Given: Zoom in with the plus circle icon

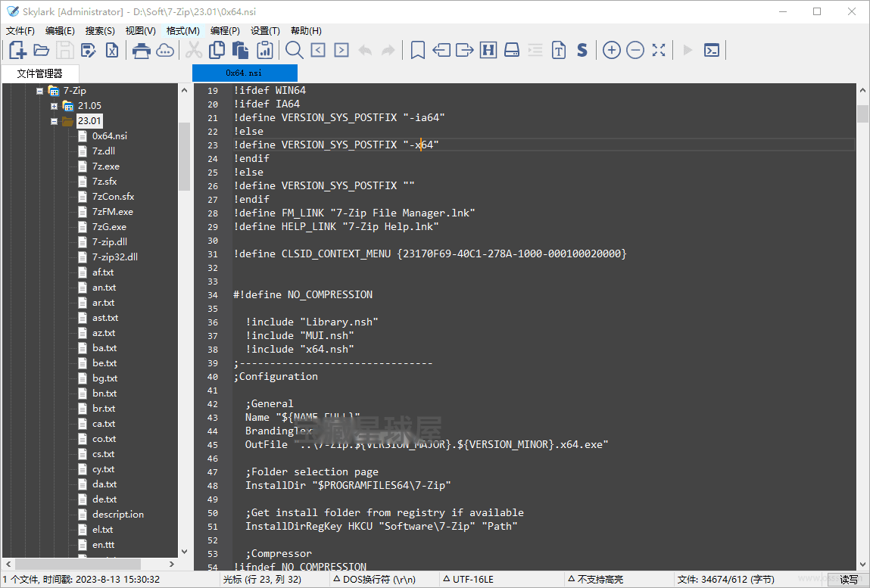Looking at the screenshot, I should (x=612, y=51).
